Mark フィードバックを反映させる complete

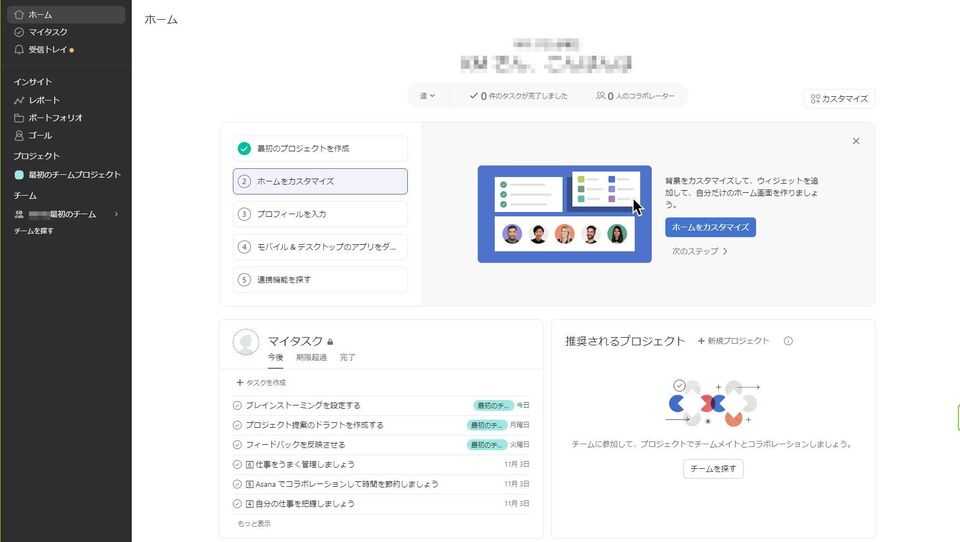click(238, 445)
